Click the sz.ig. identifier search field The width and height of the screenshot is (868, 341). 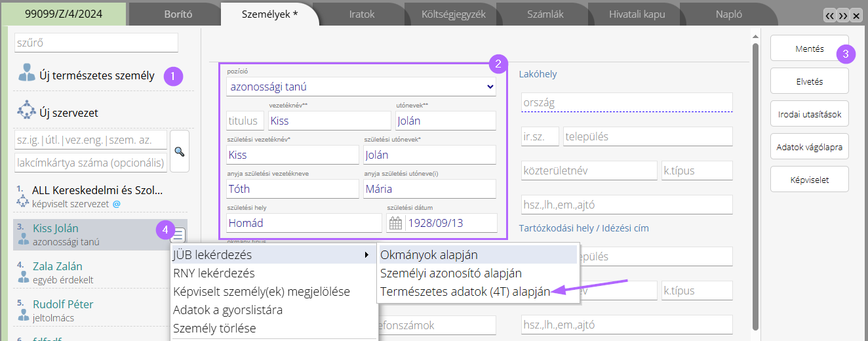[x=90, y=140]
